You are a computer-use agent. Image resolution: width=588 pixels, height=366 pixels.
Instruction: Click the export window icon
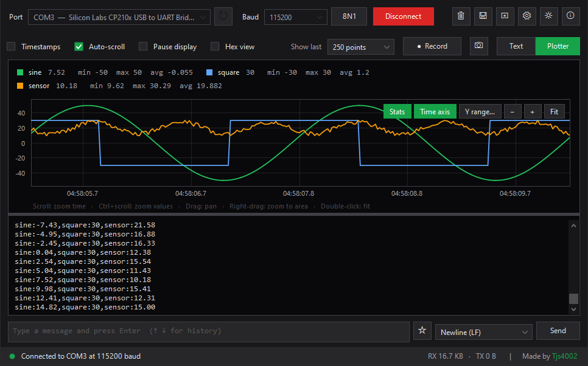click(x=505, y=16)
